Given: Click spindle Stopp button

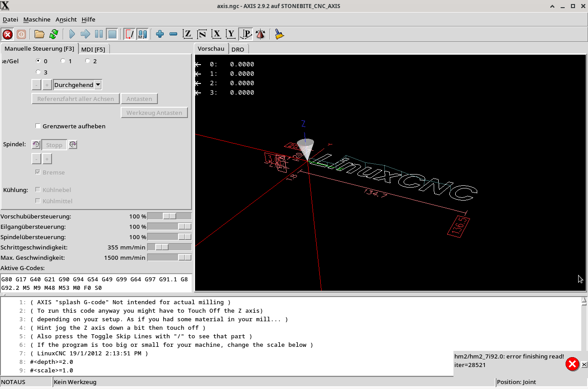Looking at the screenshot, I should 54,144.
